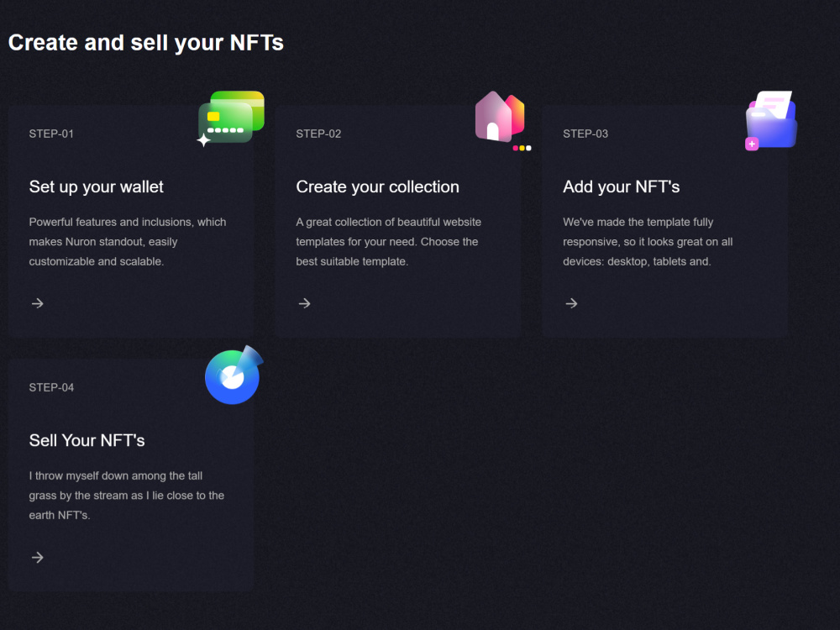840x630 pixels.
Task: Click the Create and sell your NFTs heading
Action: point(145,43)
